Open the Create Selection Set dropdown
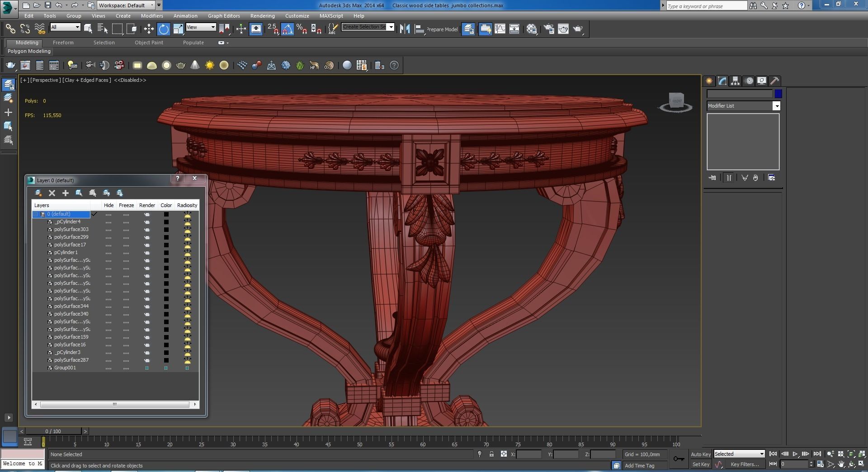 [391, 27]
